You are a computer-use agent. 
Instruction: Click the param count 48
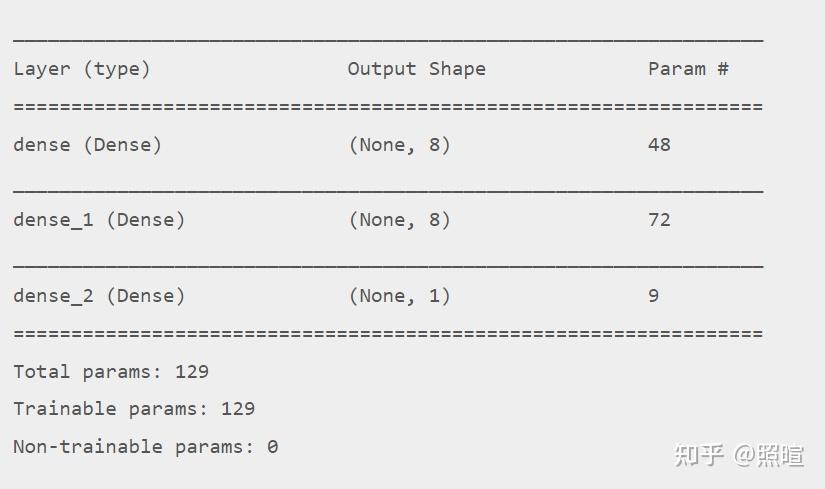click(659, 145)
